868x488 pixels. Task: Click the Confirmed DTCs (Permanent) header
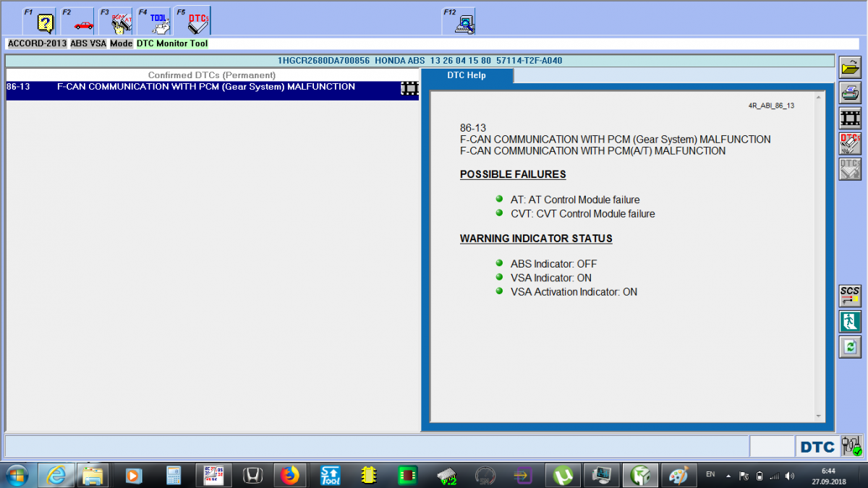tap(212, 75)
